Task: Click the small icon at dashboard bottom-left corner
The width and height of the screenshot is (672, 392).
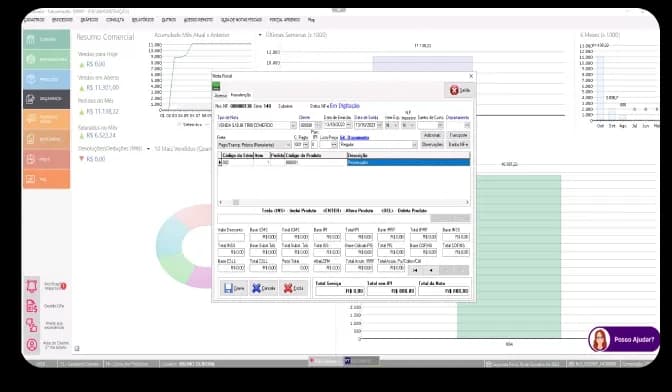Action: pos(77,349)
